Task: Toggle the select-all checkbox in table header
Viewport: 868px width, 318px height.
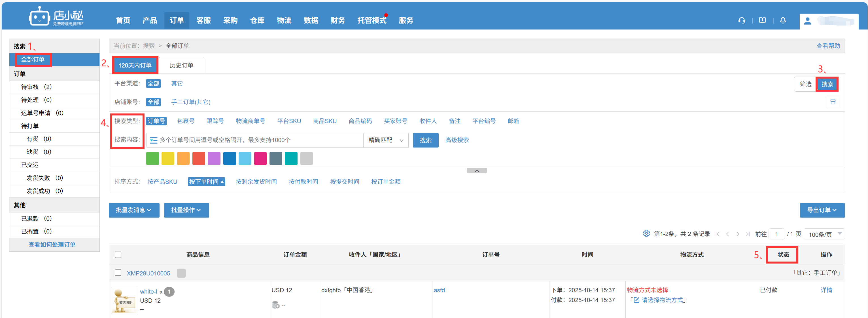Action: pos(118,255)
